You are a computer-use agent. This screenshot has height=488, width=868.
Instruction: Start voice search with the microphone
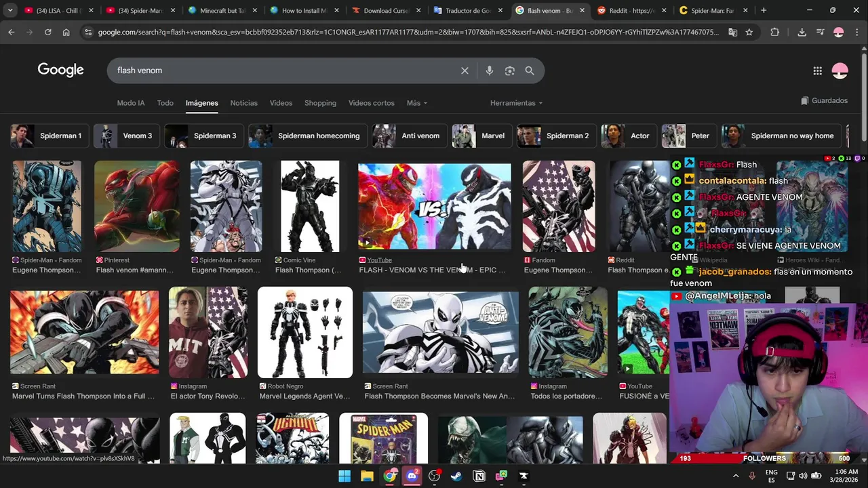click(x=489, y=70)
